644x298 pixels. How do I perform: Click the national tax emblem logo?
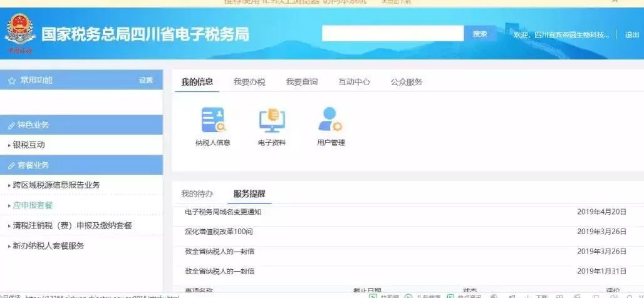click(19, 34)
